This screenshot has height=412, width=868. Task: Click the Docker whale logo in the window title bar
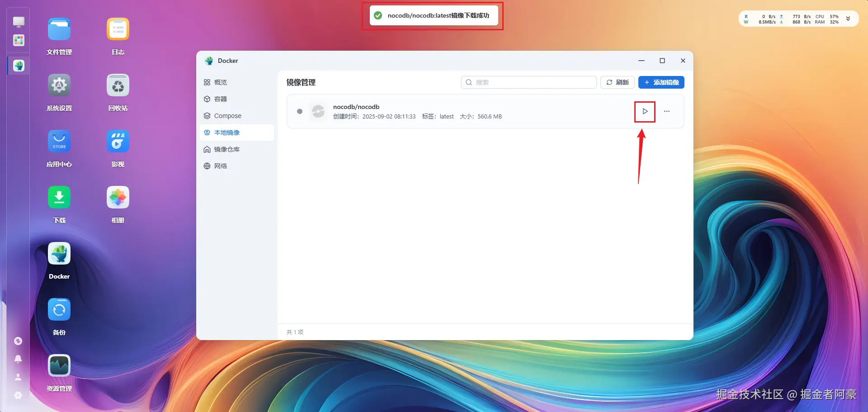[209, 61]
